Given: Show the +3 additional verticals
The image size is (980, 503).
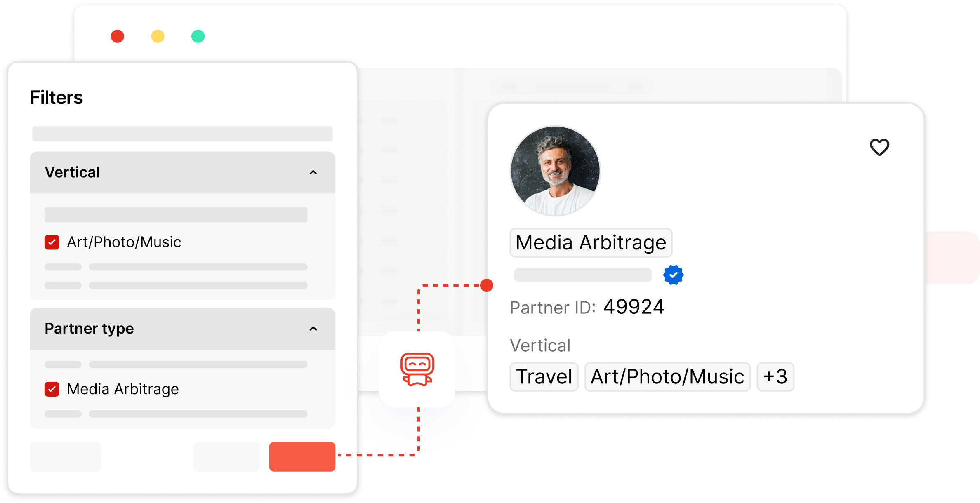Looking at the screenshot, I should (x=775, y=377).
